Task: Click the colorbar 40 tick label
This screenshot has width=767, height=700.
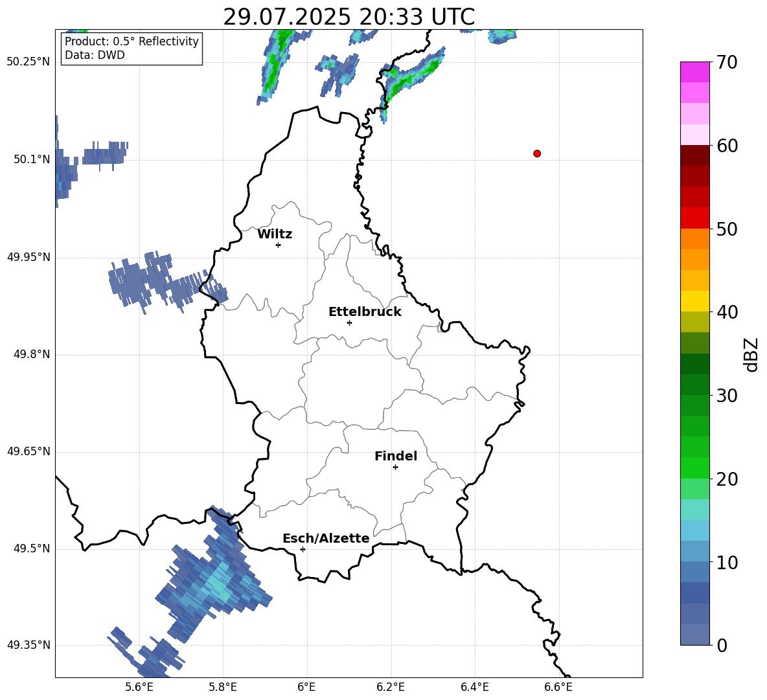Action: tap(727, 312)
